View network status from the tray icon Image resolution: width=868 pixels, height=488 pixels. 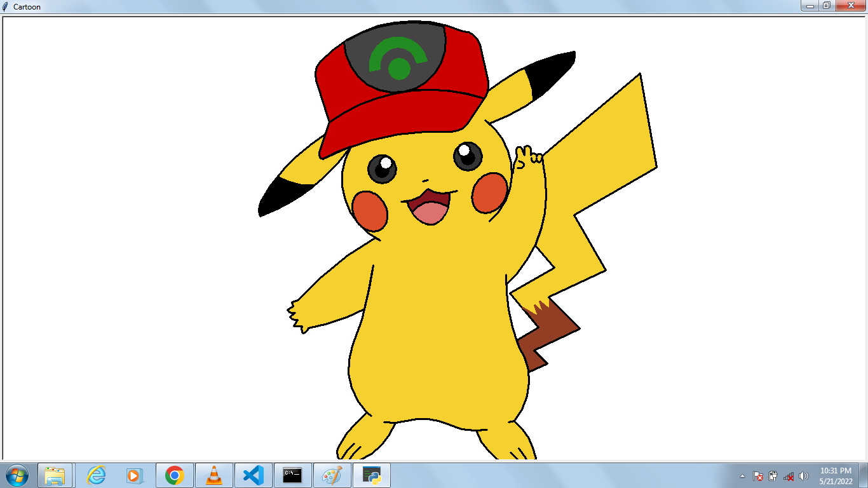[x=789, y=476]
